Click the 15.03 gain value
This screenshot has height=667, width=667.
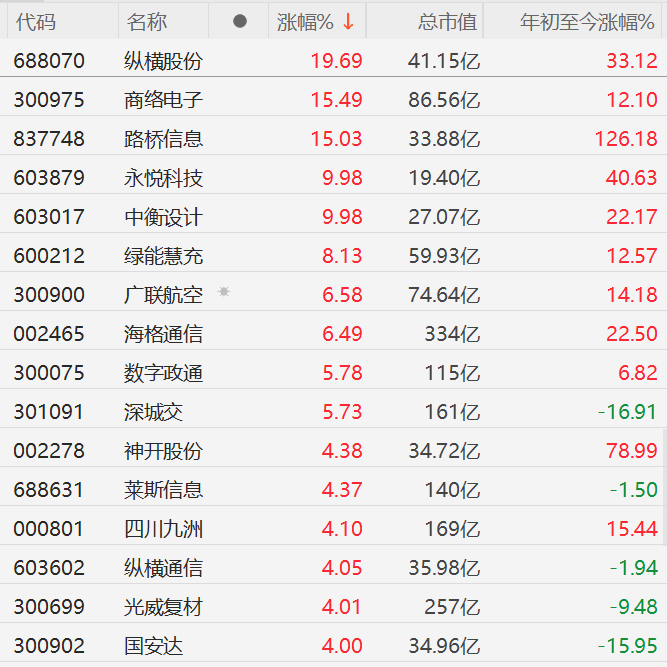pyautogui.click(x=336, y=139)
